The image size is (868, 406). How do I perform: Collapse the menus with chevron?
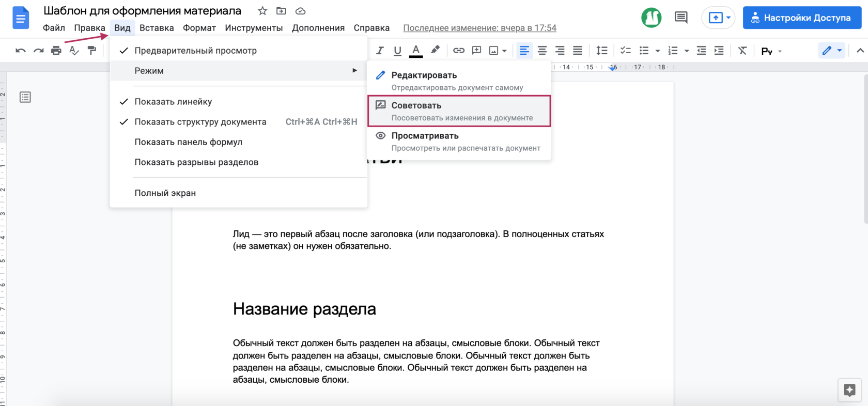(860, 51)
